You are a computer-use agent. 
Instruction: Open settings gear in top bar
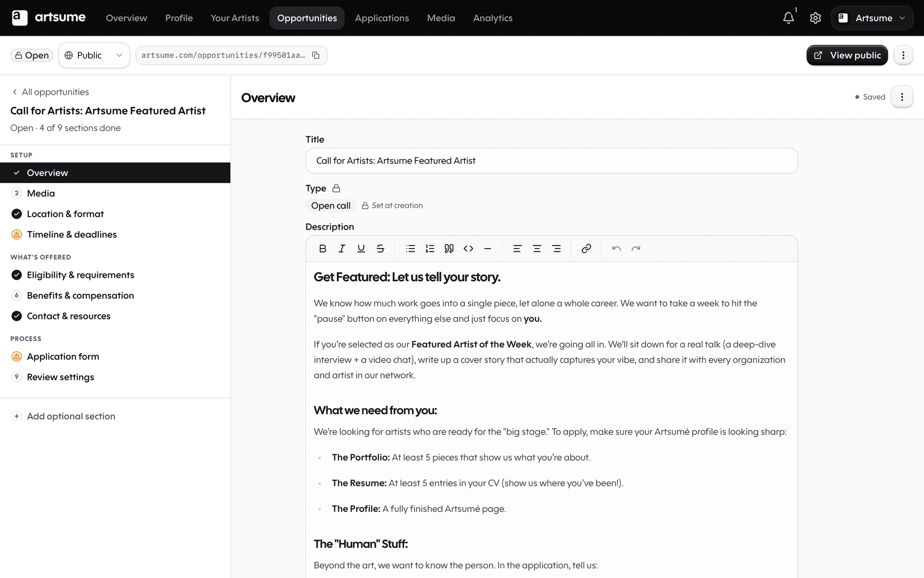tap(815, 18)
